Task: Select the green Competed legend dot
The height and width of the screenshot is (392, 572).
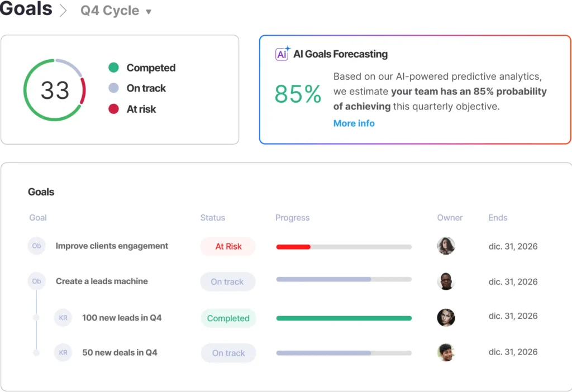Action: pyautogui.click(x=113, y=68)
